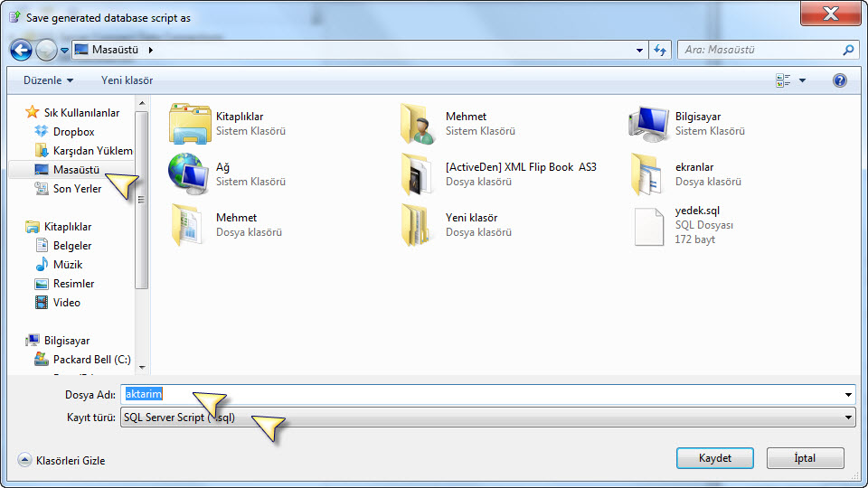
Task: Click Yeni klasör button
Action: point(127,80)
